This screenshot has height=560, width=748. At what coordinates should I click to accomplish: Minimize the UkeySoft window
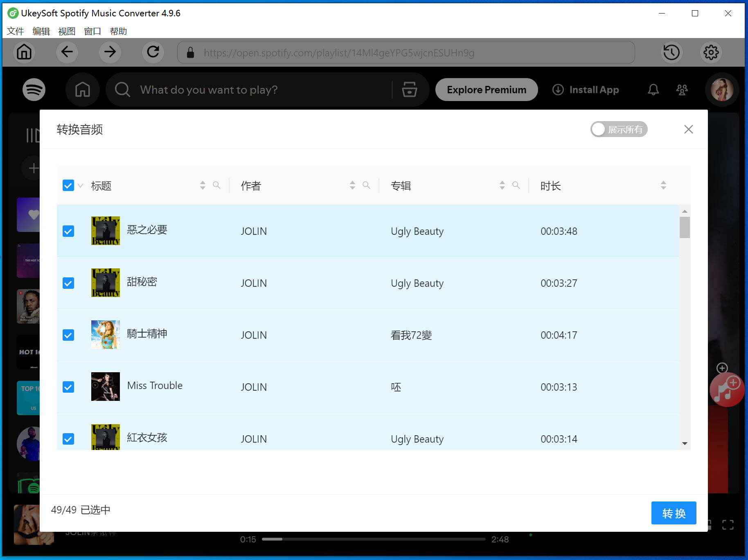662,13
